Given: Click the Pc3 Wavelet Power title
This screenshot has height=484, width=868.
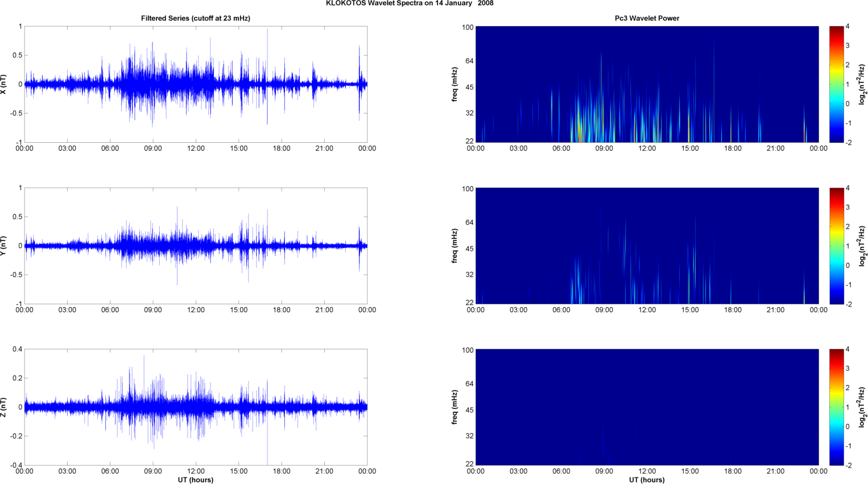Looking at the screenshot, I should (x=647, y=18).
